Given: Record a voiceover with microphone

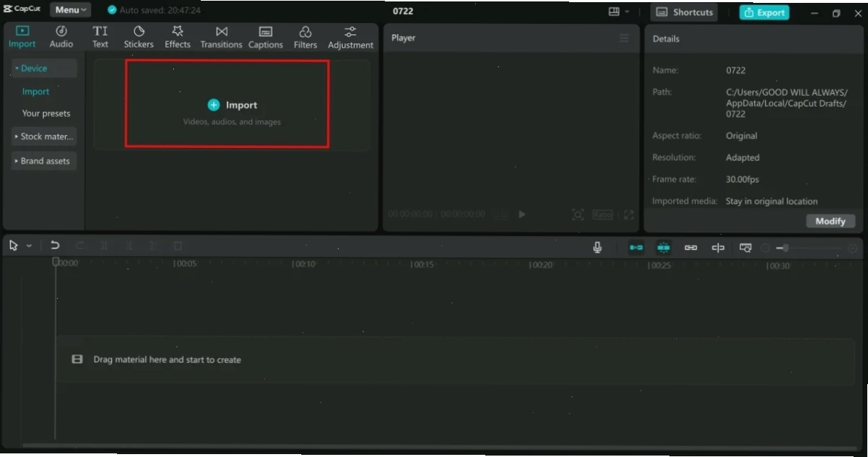Looking at the screenshot, I should click(597, 248).
